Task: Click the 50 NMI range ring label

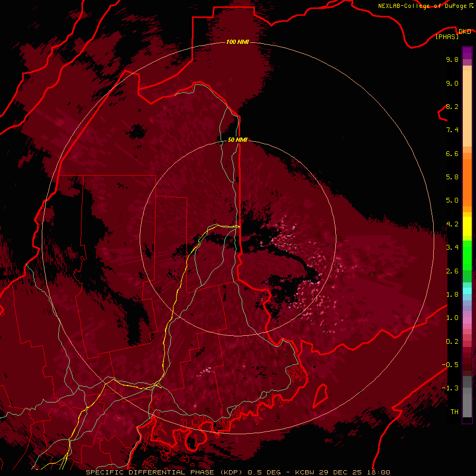Action: pyautogui.click(x=237, y=140)
